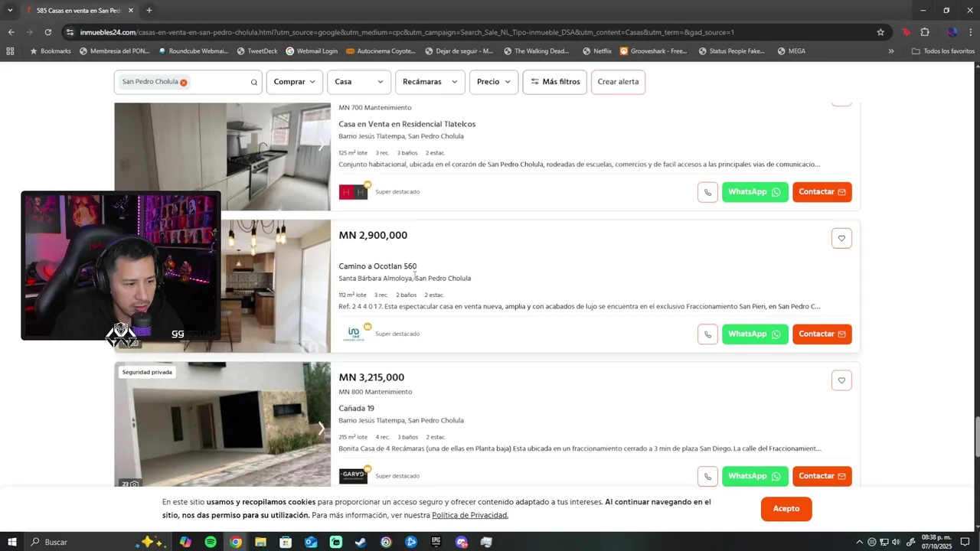Show hidden system tray icons
The image size is (980, 551).
[x=859, y=542]
